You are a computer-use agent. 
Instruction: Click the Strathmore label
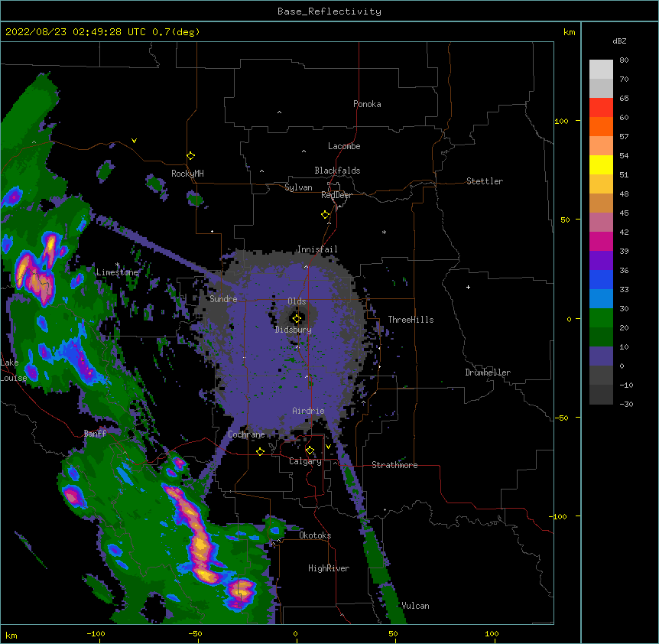click(394, 465)
